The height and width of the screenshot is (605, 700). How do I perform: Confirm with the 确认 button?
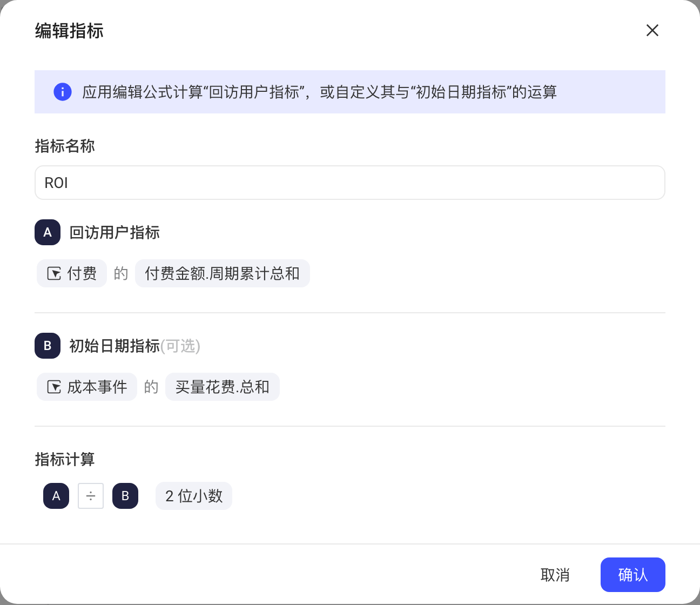click(633, 575)
